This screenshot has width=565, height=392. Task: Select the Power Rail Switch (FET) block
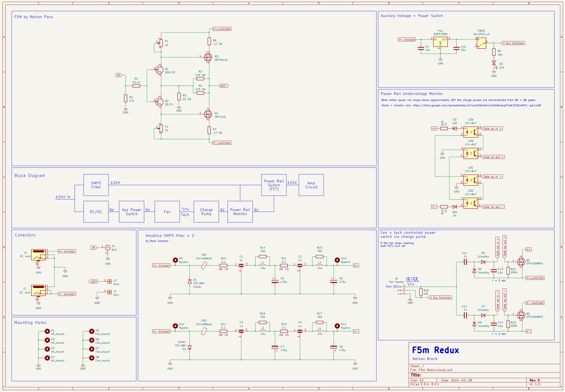tap(274, 185)
